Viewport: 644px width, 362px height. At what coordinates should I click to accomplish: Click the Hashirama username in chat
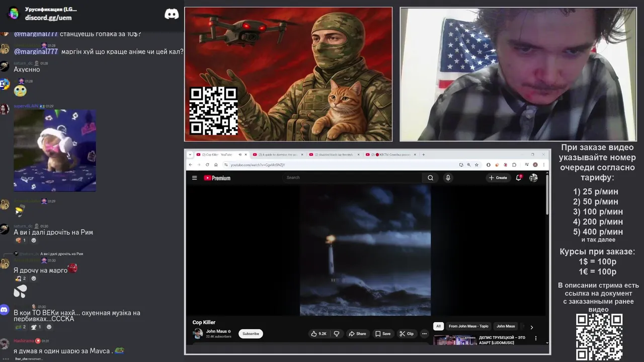tap(24, 341)
